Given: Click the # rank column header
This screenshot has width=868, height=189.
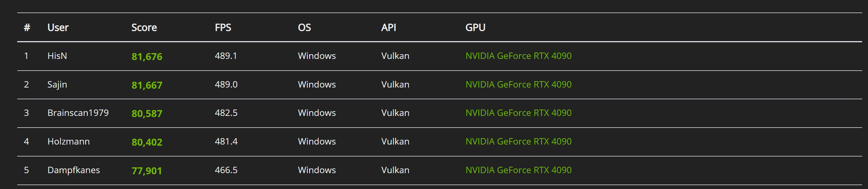Looking at the screenshot, I should [x=27, y=28].
